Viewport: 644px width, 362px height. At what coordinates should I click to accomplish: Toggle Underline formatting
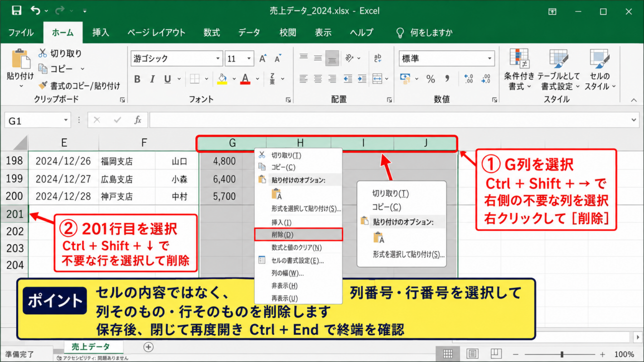coord(167,79)
